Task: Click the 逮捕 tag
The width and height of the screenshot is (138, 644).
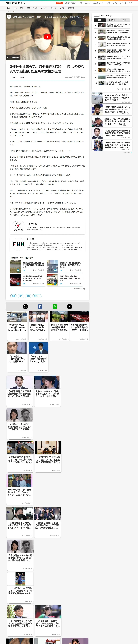Action: point(28,296)
